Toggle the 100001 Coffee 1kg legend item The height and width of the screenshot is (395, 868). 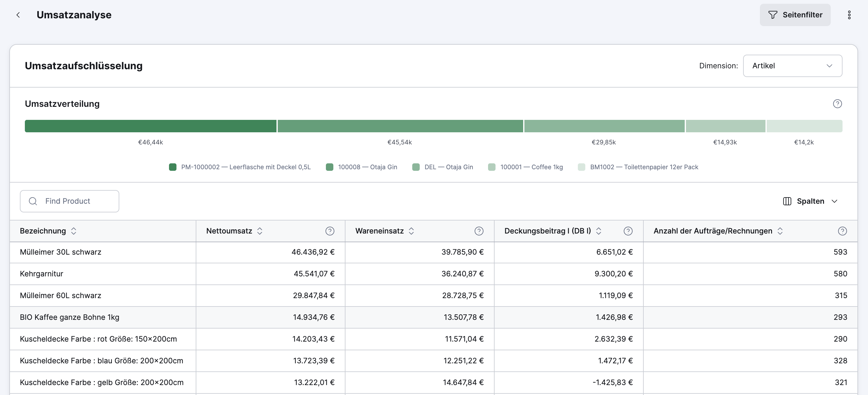525,167
